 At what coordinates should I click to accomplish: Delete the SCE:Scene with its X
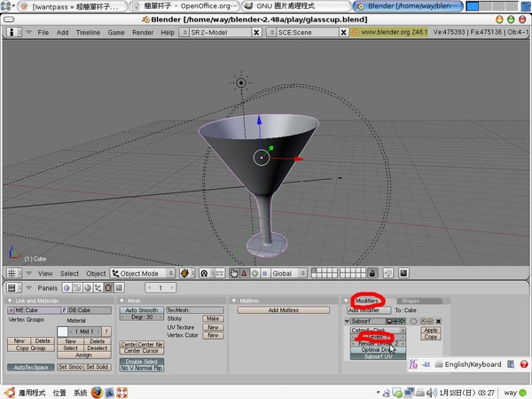point(343,32)
